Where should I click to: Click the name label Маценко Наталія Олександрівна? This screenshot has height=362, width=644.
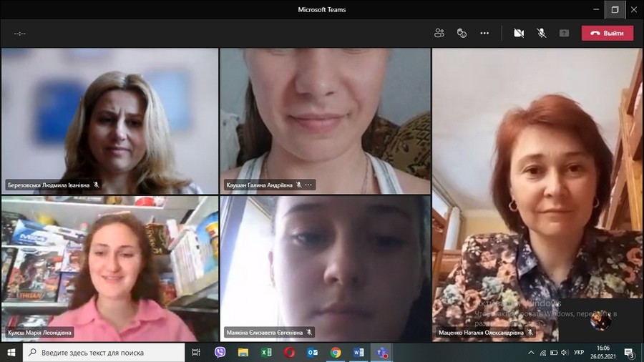pos(481,333)
